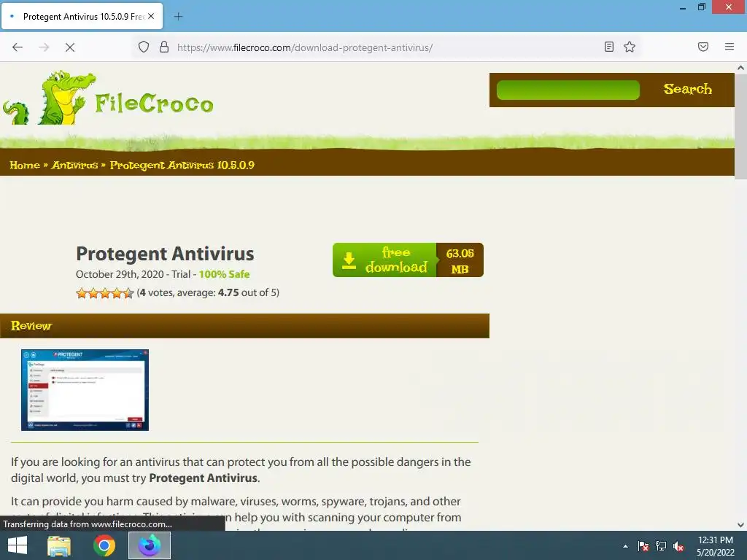Click the Search button

coord(687,90)
